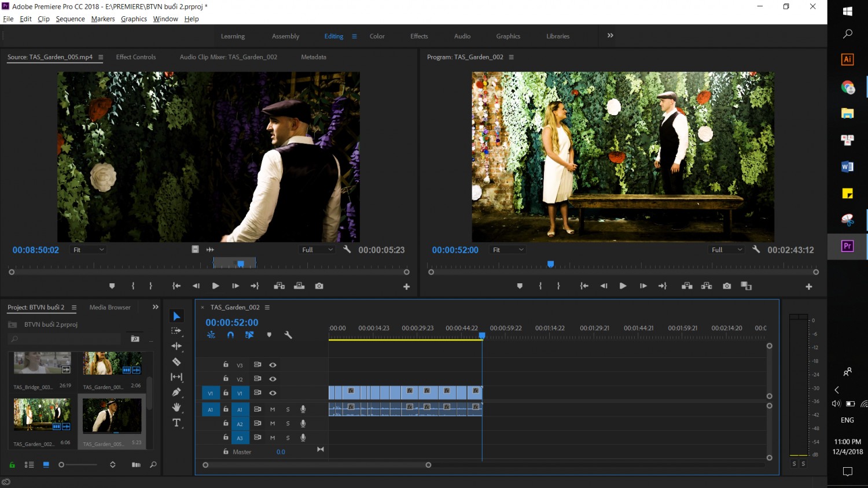Toggle V1 track output eye

tap(273, 393)
